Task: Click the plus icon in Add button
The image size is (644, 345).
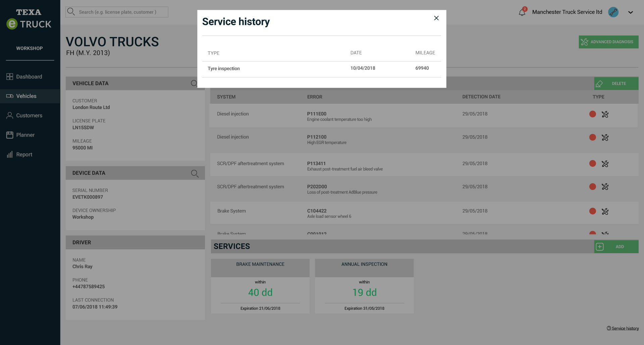Action: (599, 247)
